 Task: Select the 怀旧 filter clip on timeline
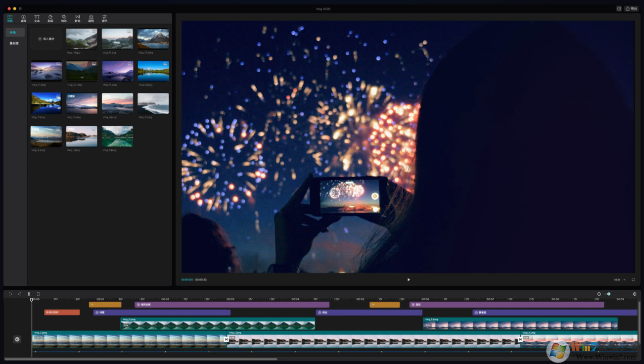(162, 313)
